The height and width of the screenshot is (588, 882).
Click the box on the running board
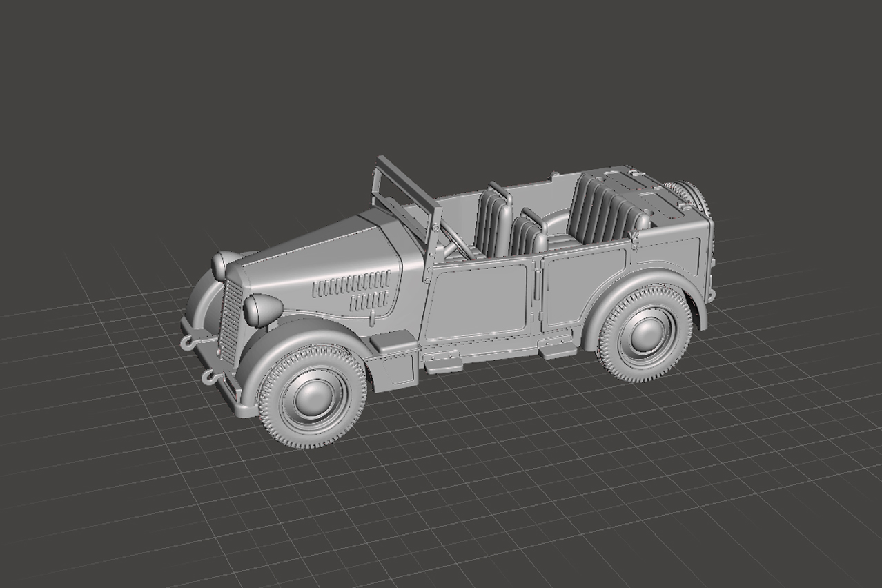[393, 341]
